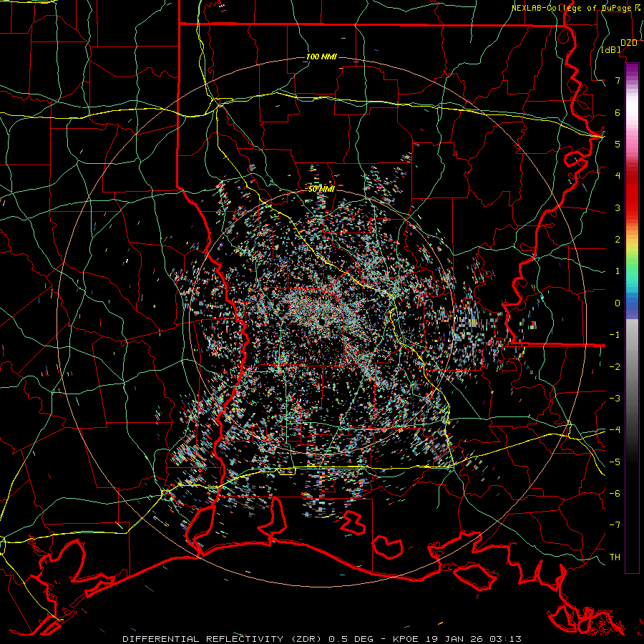644x644 pixels.
Task: Click the -4 dB tick label on the color scale
Action: (x=615, y=429)
